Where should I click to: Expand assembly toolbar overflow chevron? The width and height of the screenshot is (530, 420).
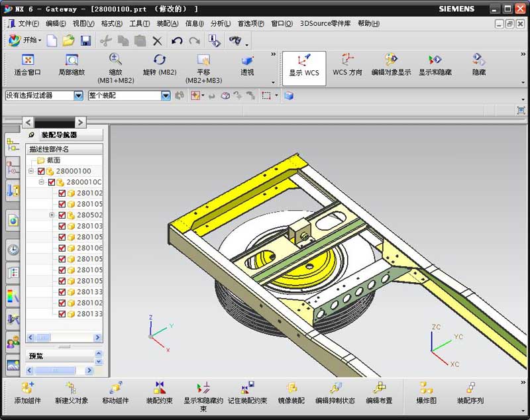[x=523, y=382]
